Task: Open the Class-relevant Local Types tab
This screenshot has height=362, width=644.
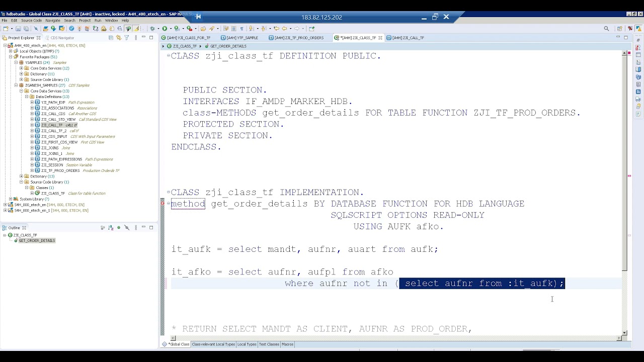Action: [x=213, y=344]
